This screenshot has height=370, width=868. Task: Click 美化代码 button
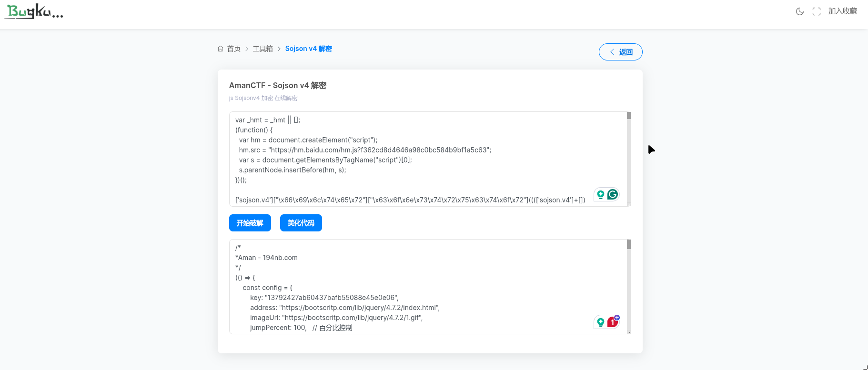301,223
